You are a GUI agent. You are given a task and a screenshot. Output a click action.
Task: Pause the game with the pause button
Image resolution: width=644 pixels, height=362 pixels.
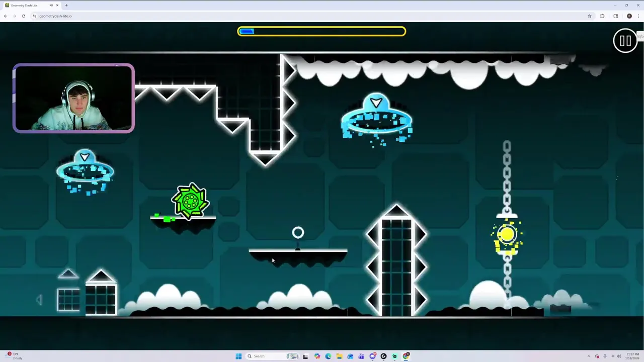[625, 41]
